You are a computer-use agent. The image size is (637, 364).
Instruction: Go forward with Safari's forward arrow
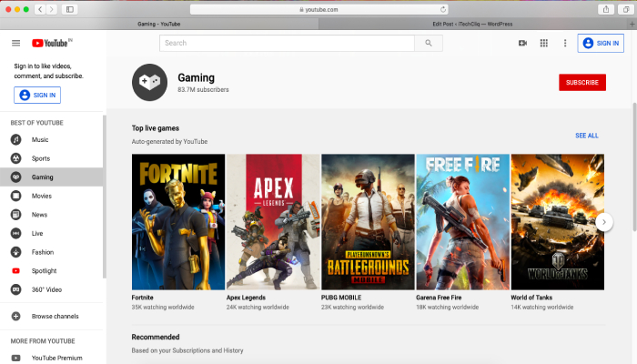(51, 9)
